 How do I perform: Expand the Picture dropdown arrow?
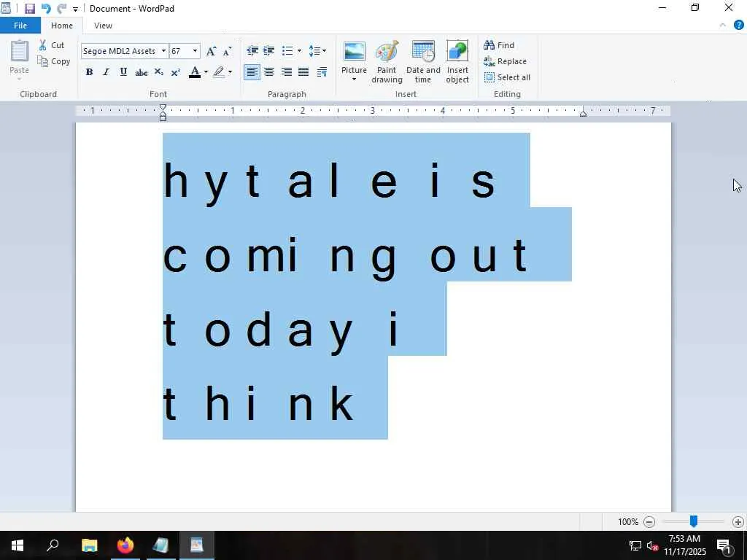[x=354, y=80]
